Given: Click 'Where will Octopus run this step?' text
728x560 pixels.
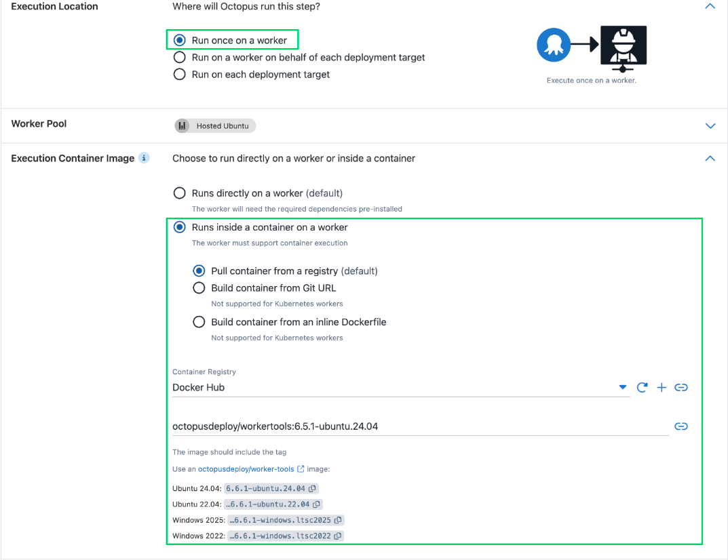Looking at the screenshot, I should coord(246,7).
